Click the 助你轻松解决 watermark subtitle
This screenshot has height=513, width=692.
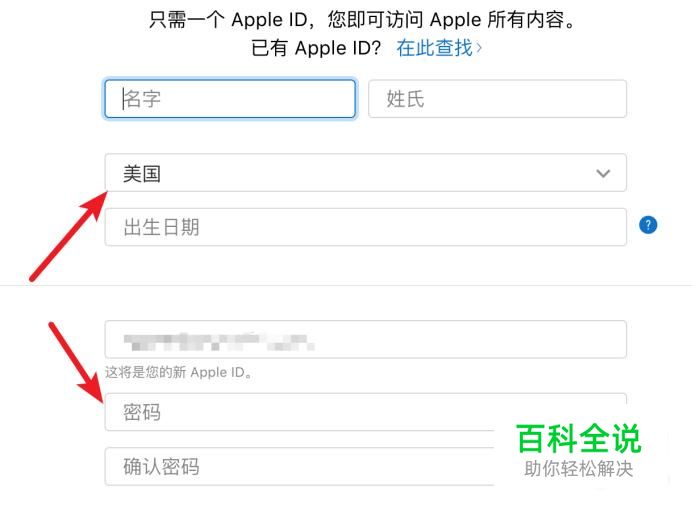tap(579, 469)
